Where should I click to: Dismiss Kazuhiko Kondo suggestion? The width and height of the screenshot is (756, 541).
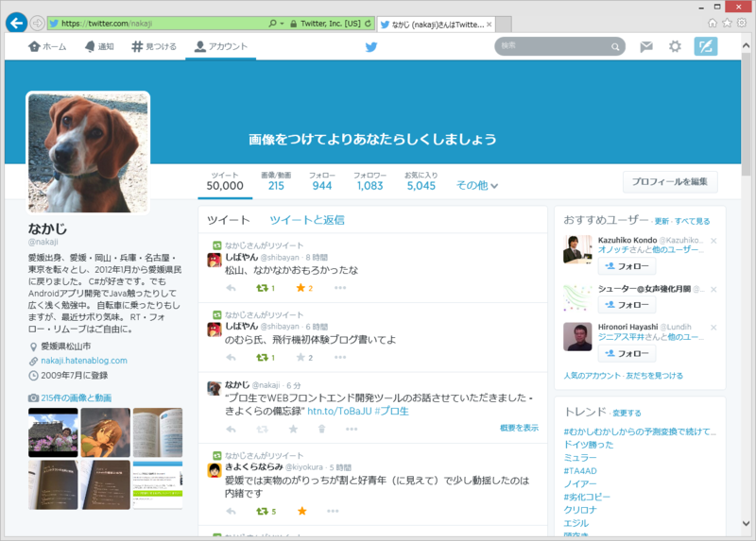713,241
